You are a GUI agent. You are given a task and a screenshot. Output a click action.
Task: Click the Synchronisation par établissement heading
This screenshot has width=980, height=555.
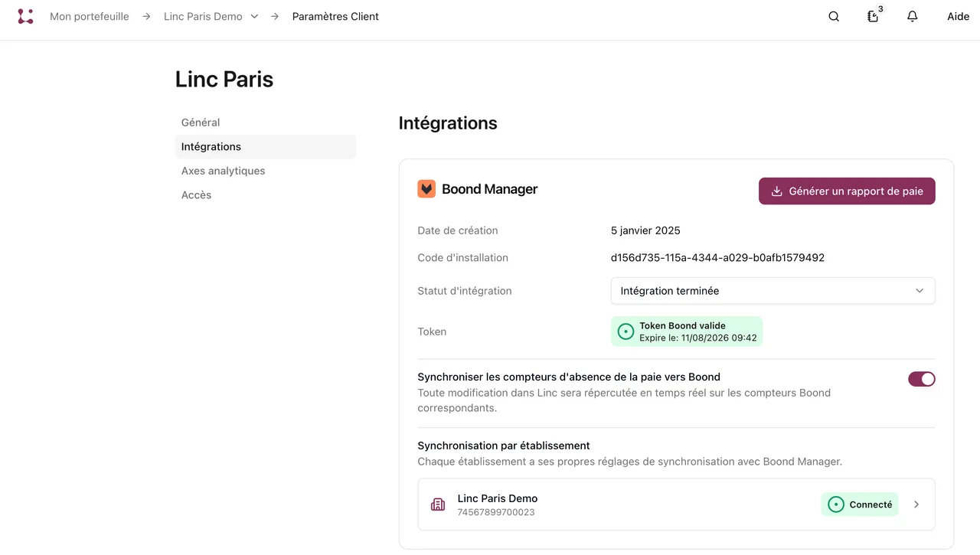[x=504, y=446]
